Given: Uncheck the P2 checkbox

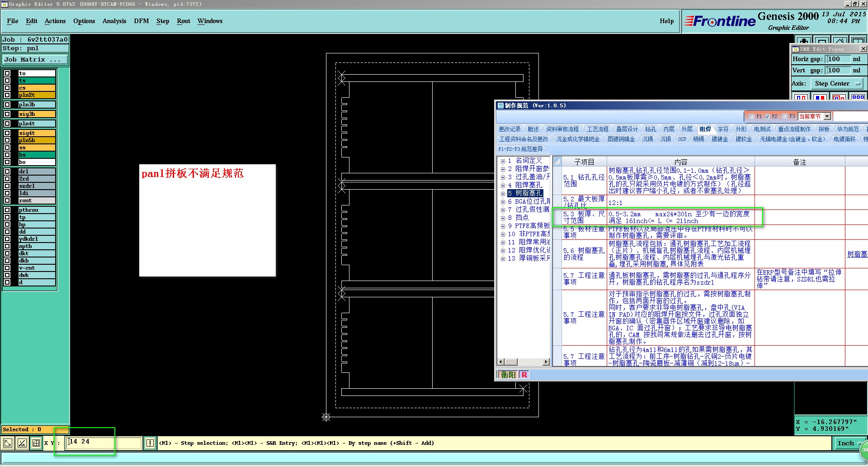Looking at the screenshot, I should coord(767,116).
